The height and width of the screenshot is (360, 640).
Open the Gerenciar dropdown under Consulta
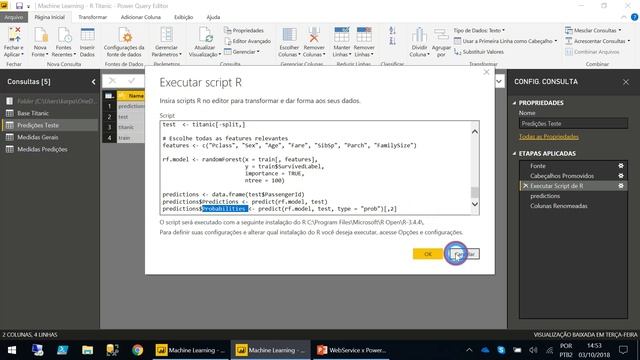[x=242, y=52]
